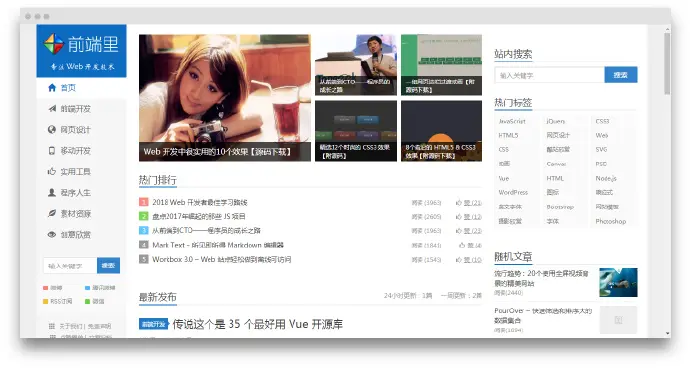The image size is (690, 371).
Task: Select the PSD tag
Action: point(601,164)
